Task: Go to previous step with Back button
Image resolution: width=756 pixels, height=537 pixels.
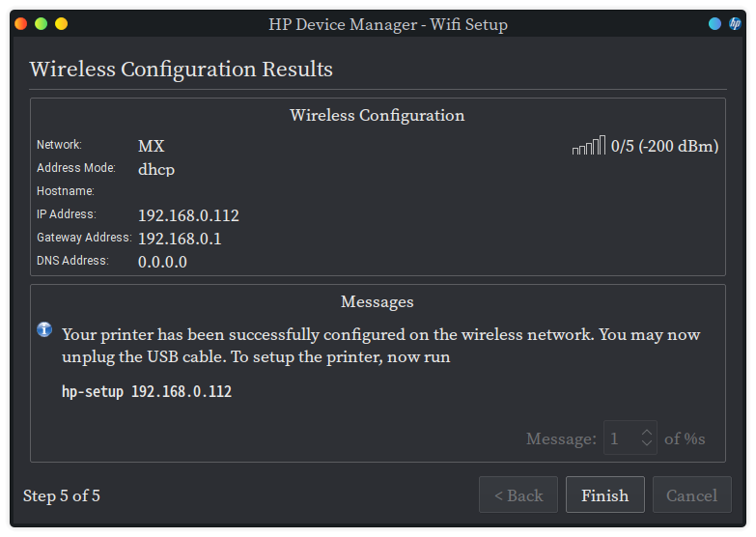Action: coord(518,495)
